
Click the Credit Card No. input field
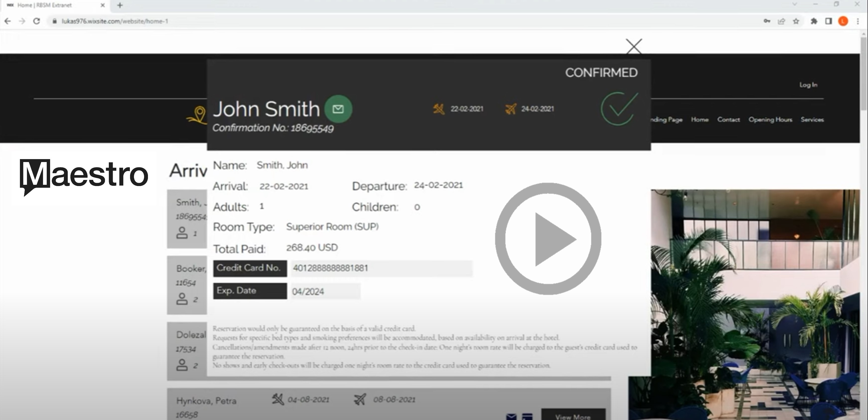(x=381, y=268)
